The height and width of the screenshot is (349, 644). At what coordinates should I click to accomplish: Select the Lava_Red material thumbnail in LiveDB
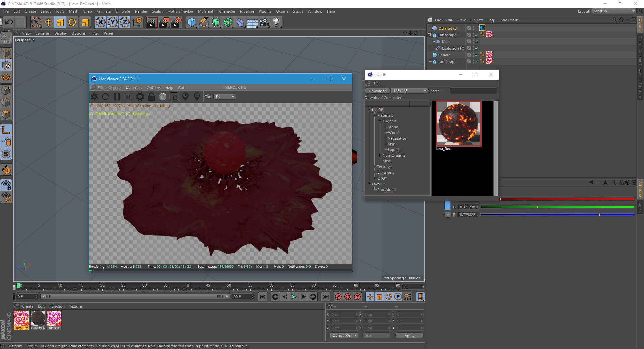point(459,124)
